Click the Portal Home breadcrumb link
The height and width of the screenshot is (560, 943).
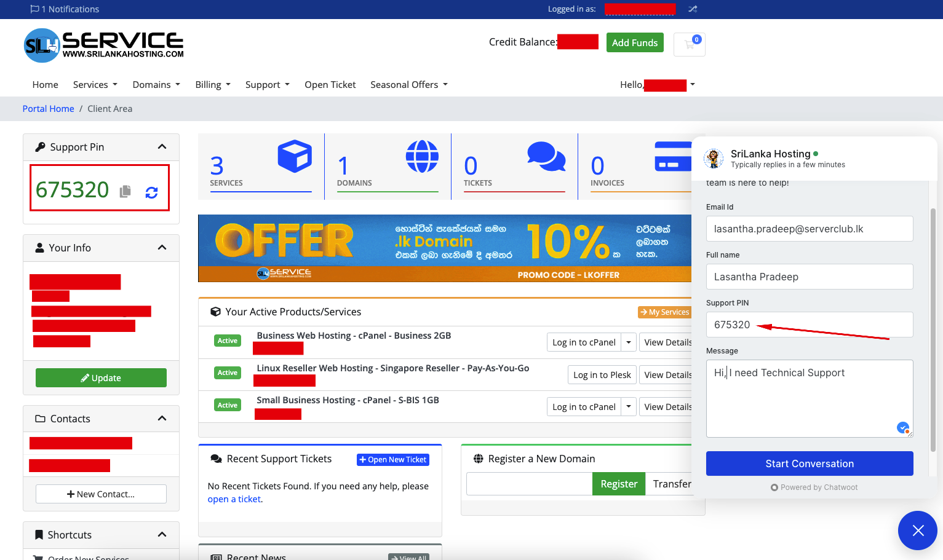(48, 109)
